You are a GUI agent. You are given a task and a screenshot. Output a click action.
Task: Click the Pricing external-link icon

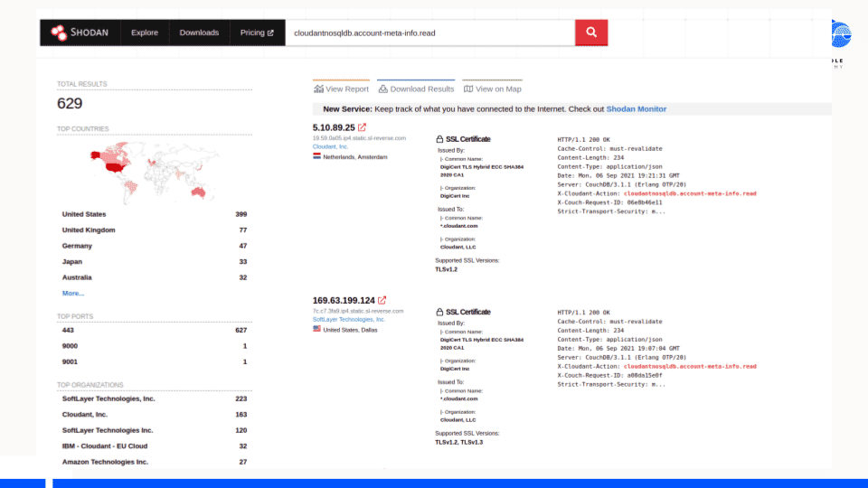(x=270, y=33)
